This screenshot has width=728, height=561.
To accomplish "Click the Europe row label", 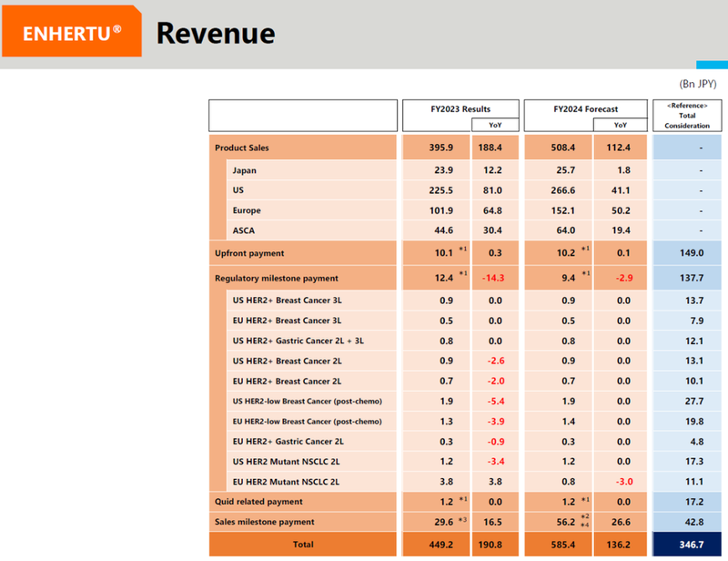I will pos(247,210).
